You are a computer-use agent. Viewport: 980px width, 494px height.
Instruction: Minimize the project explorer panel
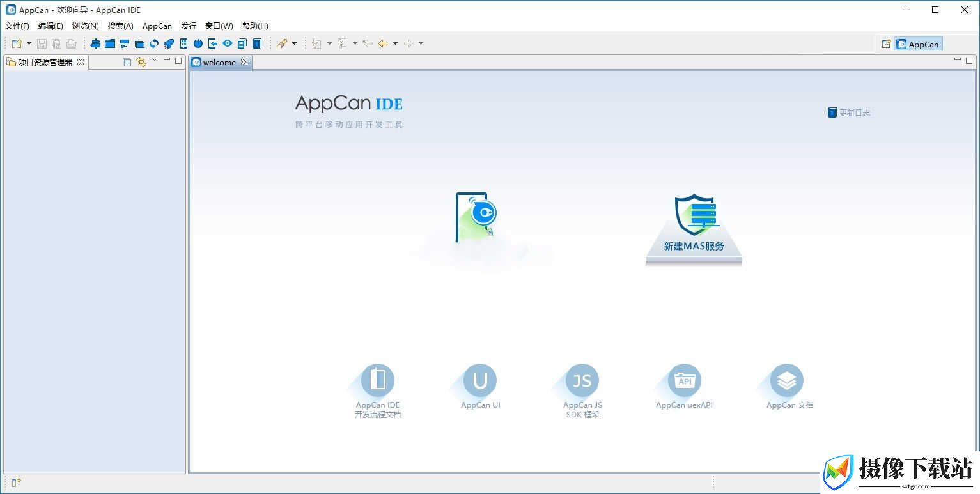[167, 59]
